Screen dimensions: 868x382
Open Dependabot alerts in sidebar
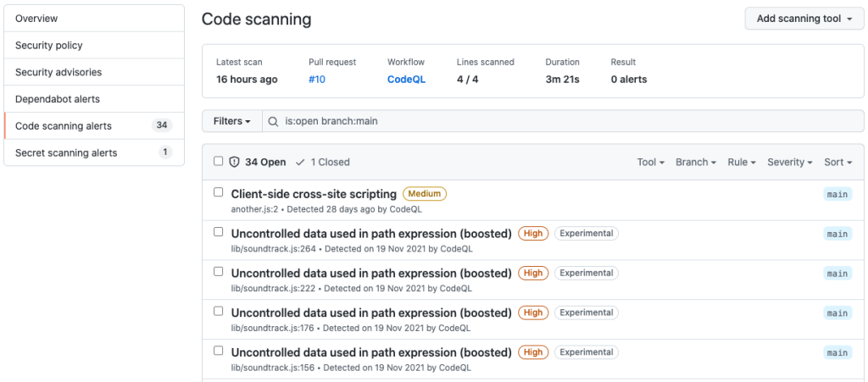click(58, 99)
